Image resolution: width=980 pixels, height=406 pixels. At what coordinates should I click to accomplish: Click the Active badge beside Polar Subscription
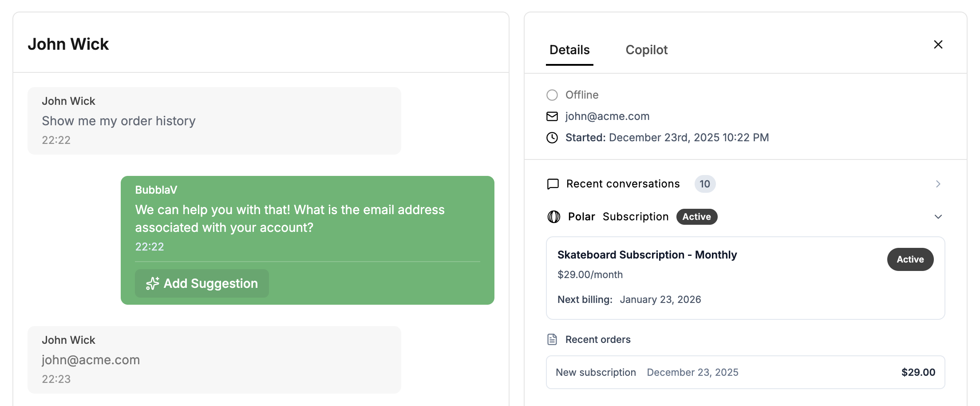pos(697,217)
